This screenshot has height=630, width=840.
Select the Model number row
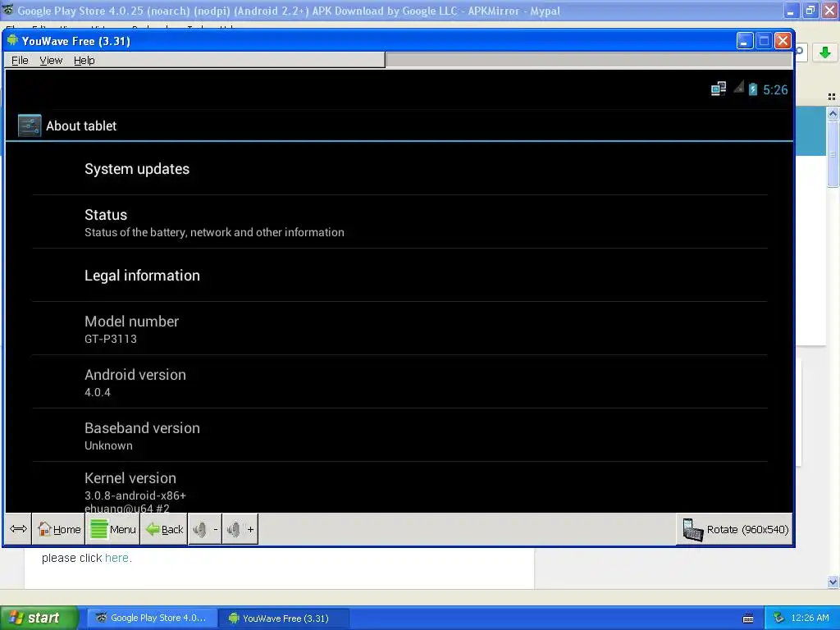(399, 328)
